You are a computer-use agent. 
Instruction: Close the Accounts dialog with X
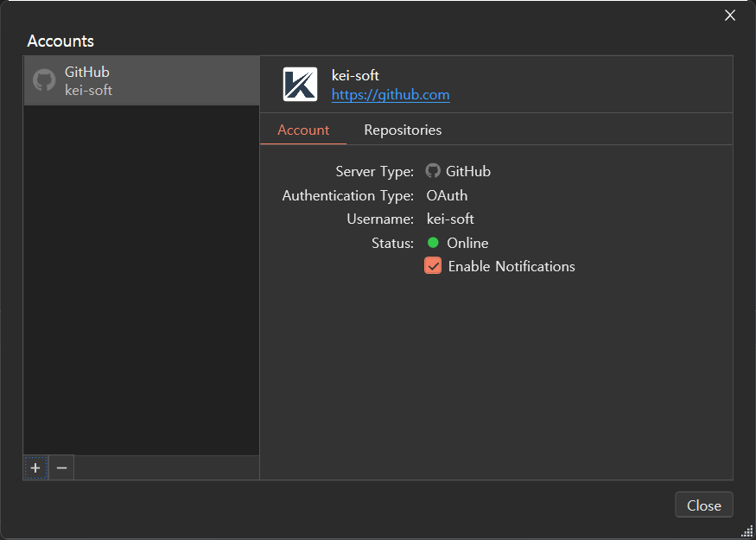tap(730, 16)
